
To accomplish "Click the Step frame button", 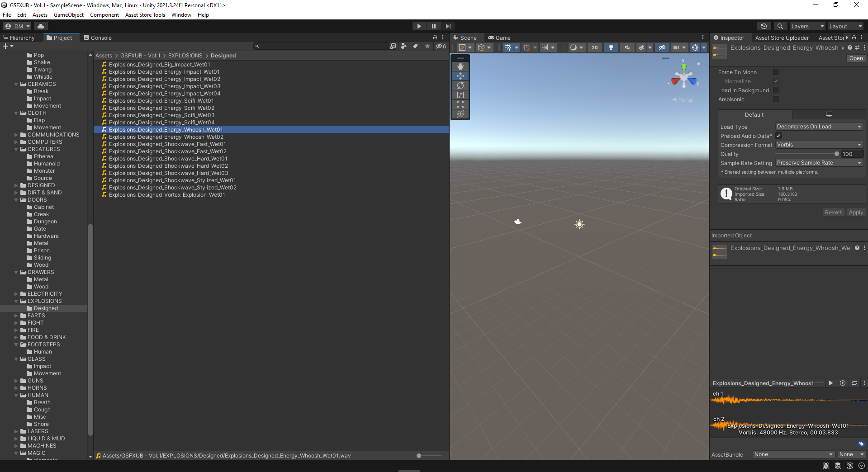I will click(x=448, y=26).
